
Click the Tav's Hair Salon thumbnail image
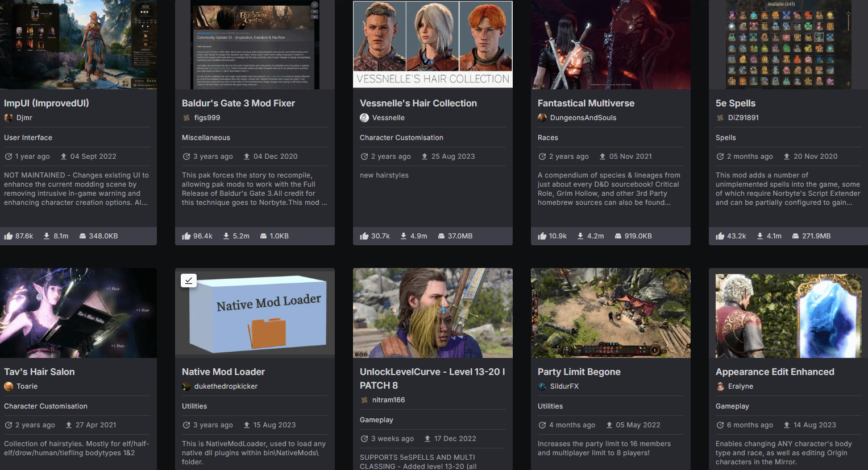coord(78,313)
